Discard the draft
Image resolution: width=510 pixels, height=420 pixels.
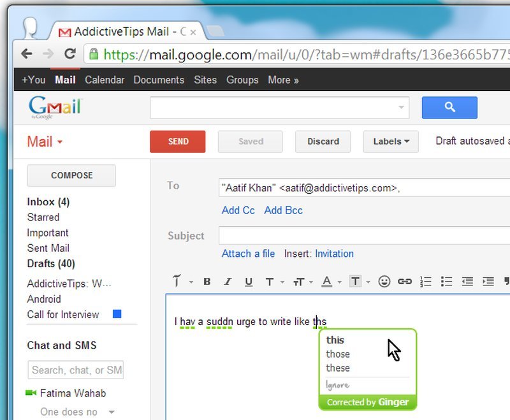pyautogui.click(x=323, y=141)
